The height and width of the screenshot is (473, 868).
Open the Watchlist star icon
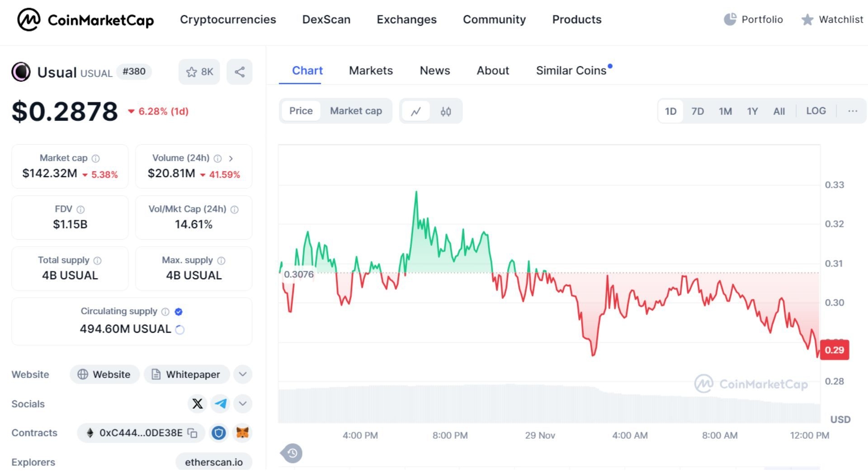(807, 19)
